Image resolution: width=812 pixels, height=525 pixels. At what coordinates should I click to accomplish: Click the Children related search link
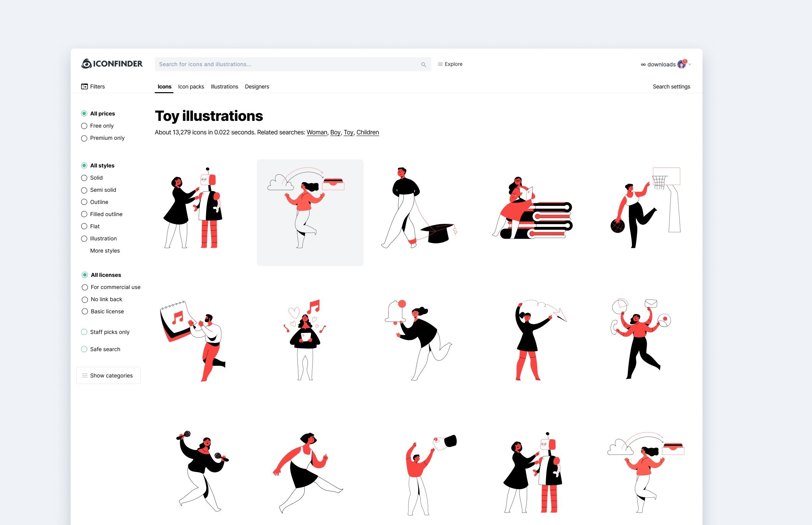click(x=367, y=132)
